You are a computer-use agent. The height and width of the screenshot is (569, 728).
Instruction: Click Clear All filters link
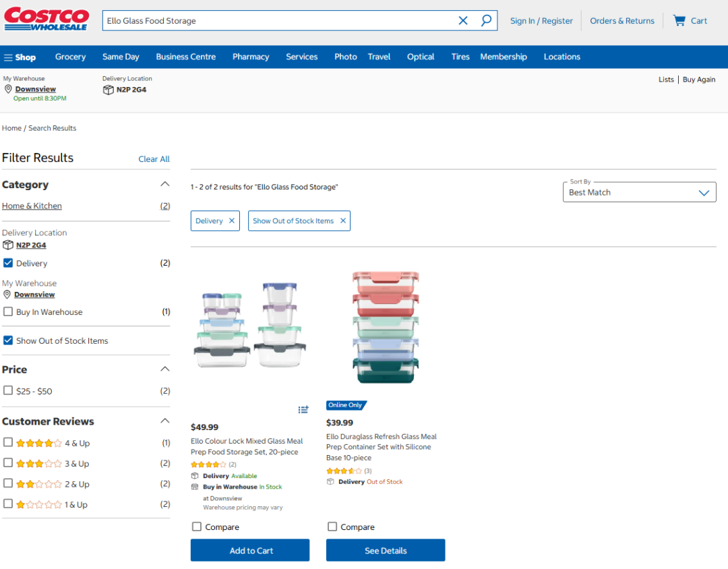click(154, 159)
